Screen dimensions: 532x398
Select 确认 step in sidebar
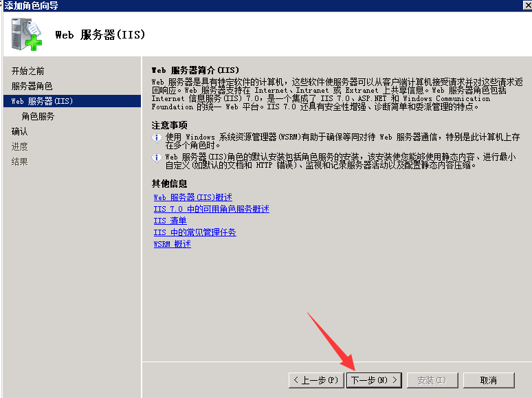[20, 131]
